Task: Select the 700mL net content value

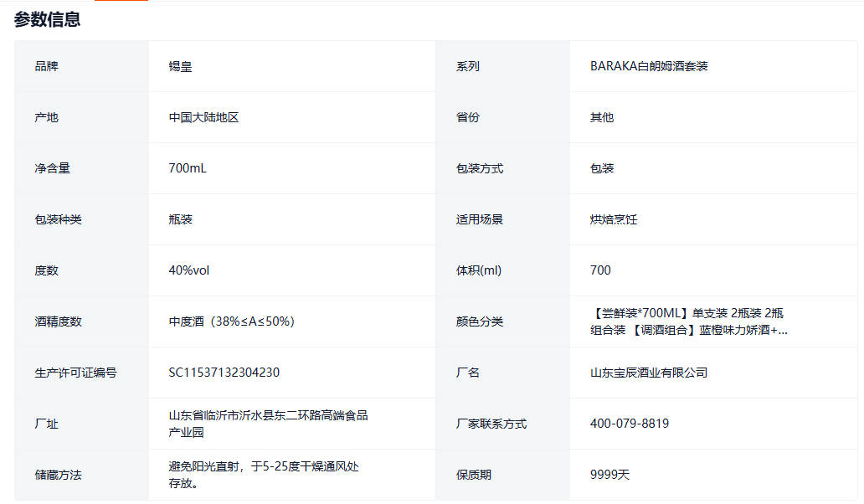Action: point(188,168)
